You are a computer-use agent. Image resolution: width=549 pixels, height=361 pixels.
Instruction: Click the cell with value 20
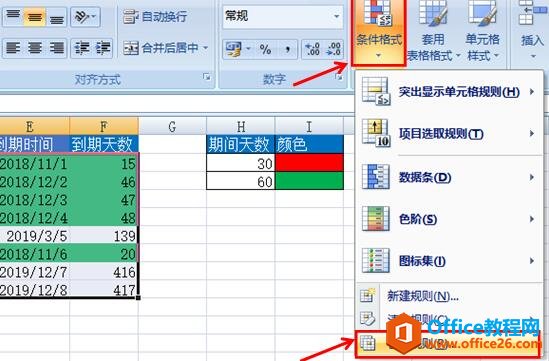coord(104,254)
